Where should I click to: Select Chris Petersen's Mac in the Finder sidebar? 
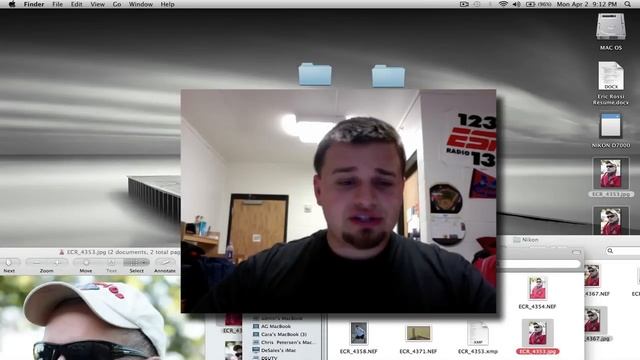coord(284,342)
